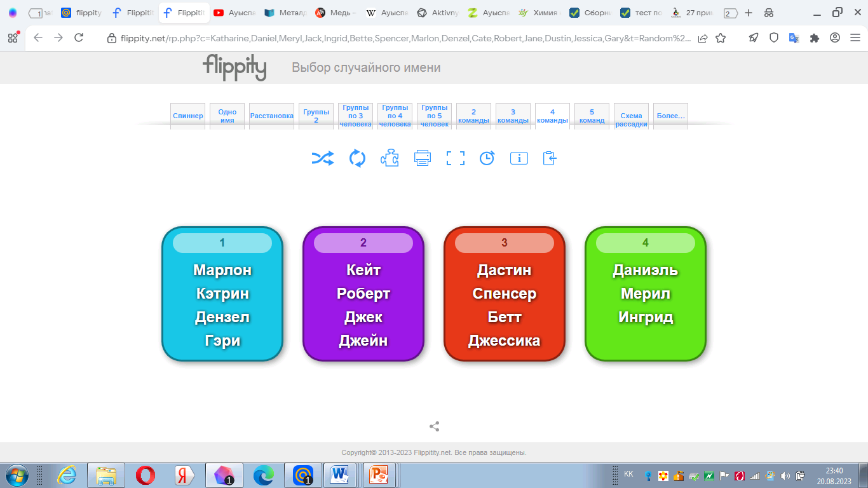
Task: Switch to the 3 команды tab
Action: pos(513,116)
